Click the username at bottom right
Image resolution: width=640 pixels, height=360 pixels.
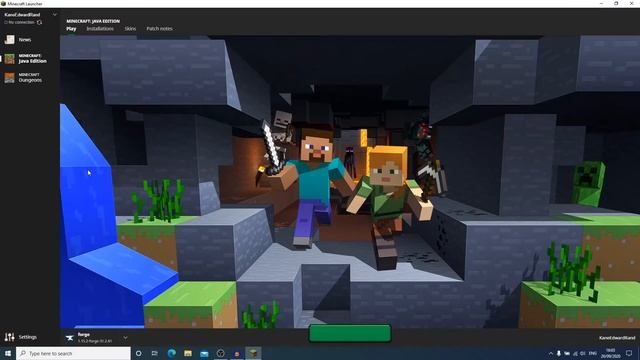(617, 338)
